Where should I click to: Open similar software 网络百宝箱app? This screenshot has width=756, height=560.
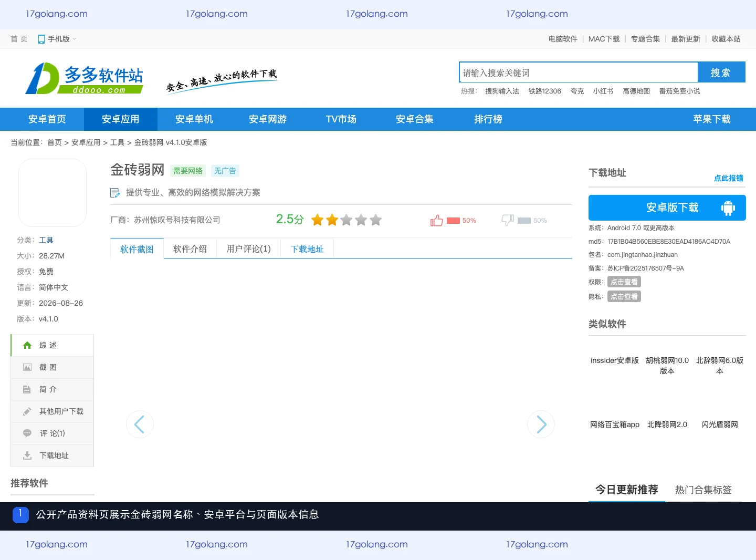(x=615, y=424)
